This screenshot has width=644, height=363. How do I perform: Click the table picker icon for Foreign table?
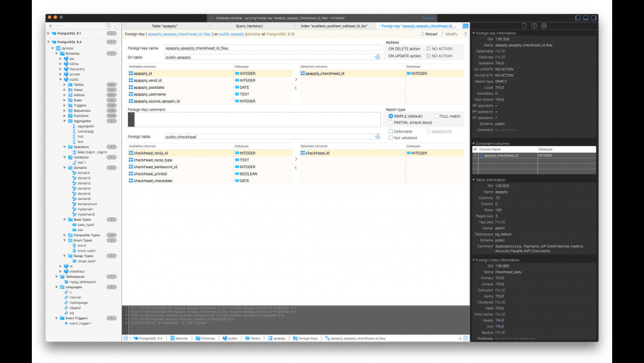377,136
